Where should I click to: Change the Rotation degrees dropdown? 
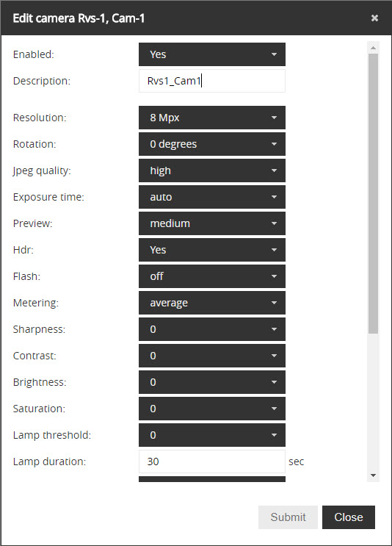(212, 144)
